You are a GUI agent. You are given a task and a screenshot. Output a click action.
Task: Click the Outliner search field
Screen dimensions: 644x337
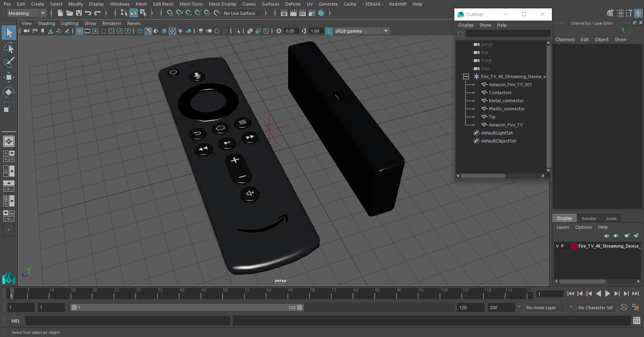508,33
